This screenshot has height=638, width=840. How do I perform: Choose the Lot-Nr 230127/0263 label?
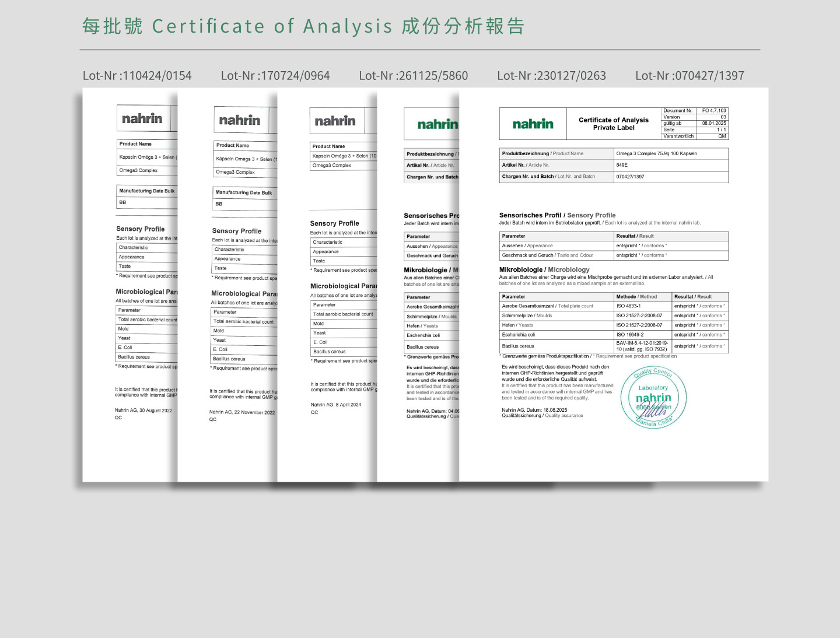[x=551, y=76]
